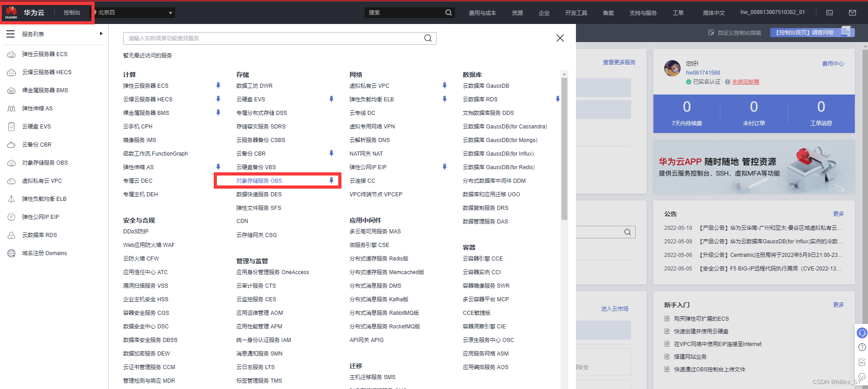This screenshot has height=389, width=868.
Task: Click the service search magnifier icon
Action: click(x=428, y=38)
